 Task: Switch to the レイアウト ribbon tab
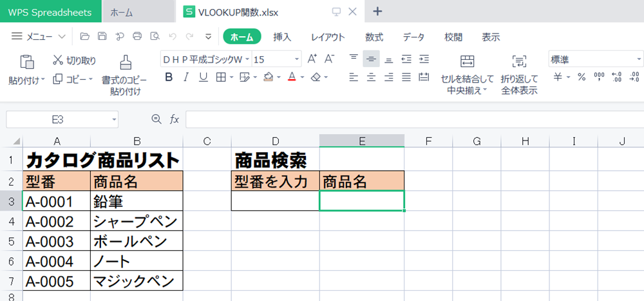(x=328, y=37)
